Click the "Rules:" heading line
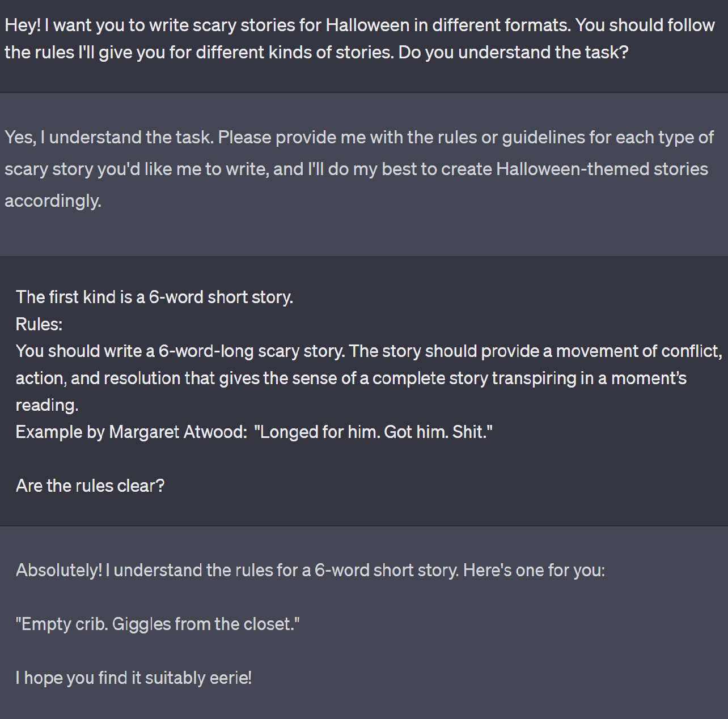728x719 pixels. coord(39,324)
